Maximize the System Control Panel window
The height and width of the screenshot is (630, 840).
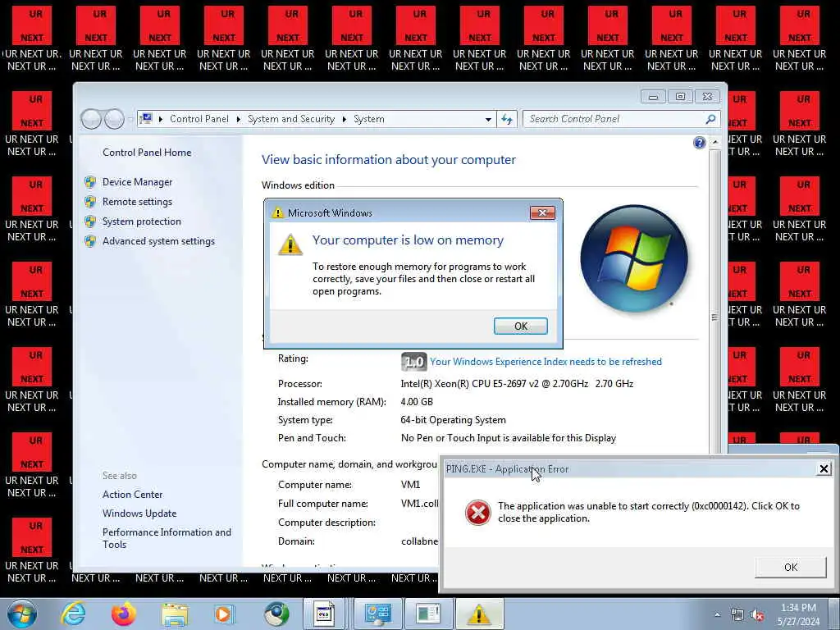[680, 97]
